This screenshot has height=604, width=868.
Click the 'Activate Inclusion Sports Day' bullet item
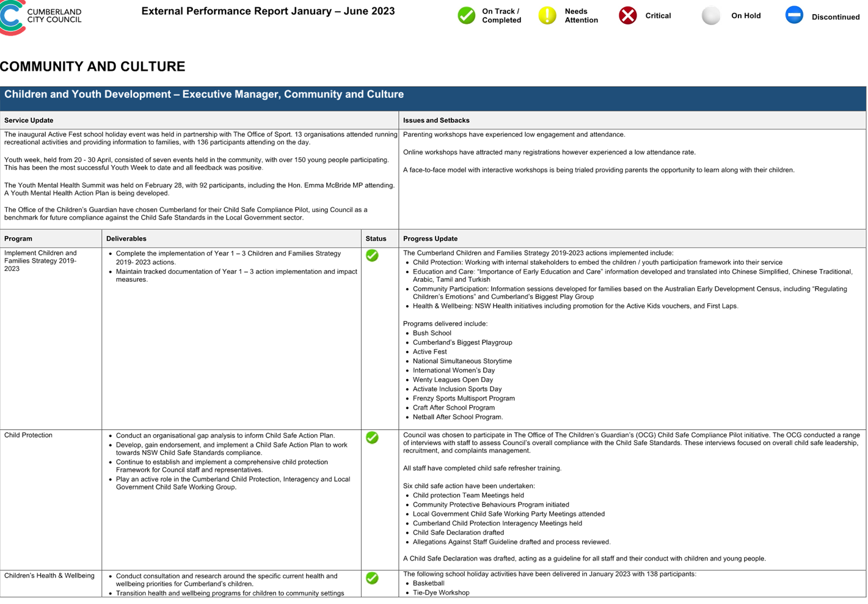(x=458, y=389)
